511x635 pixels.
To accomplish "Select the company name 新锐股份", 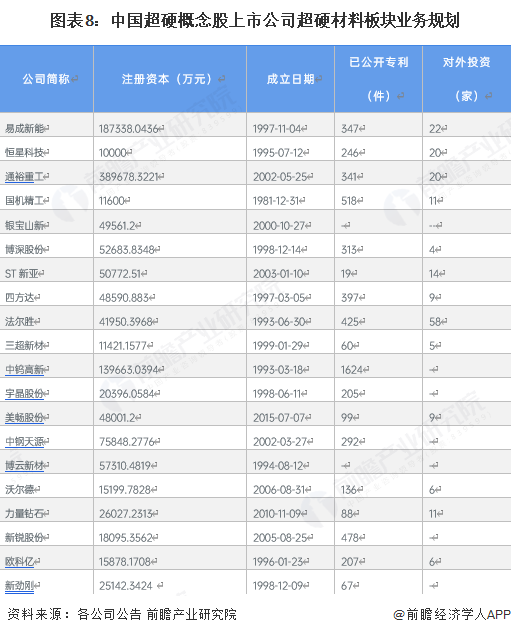I will pos(24,537).
